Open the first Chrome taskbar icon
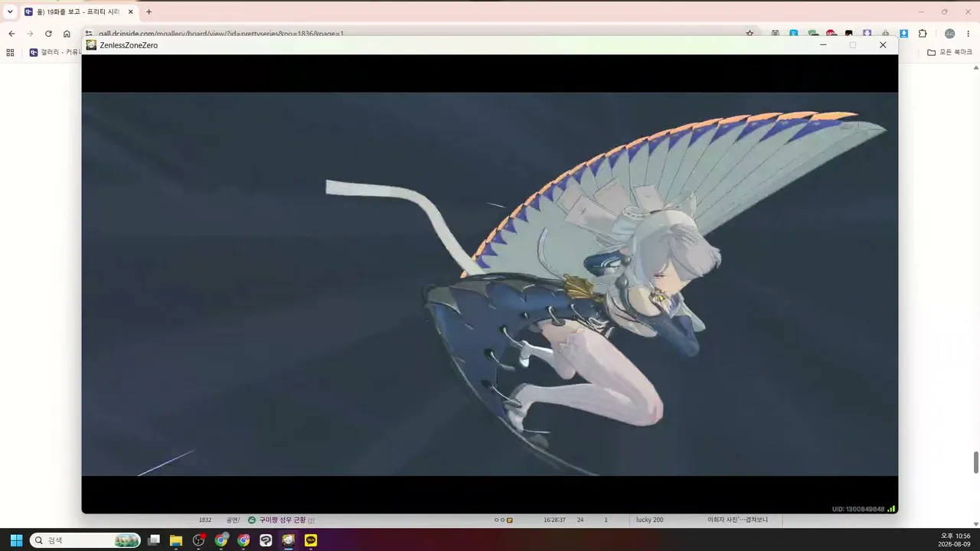Image resolution: width=980 pixels, height=551 pixels. [x=221, y=540]
